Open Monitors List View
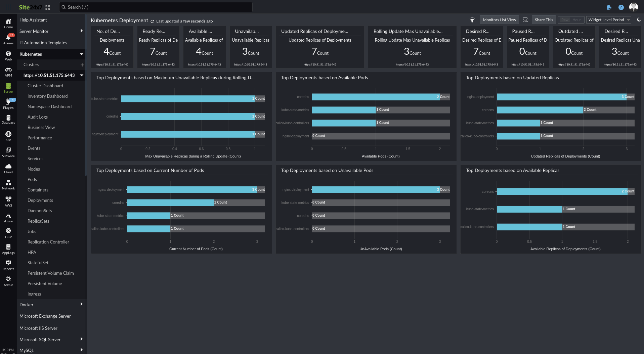The image size is (644, 354). coord(499,19)
